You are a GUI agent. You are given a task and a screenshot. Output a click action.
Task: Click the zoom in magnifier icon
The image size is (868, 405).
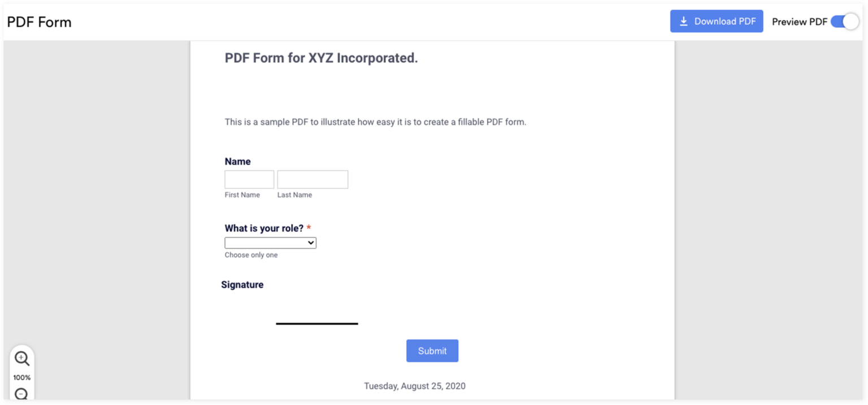[21, 358]
